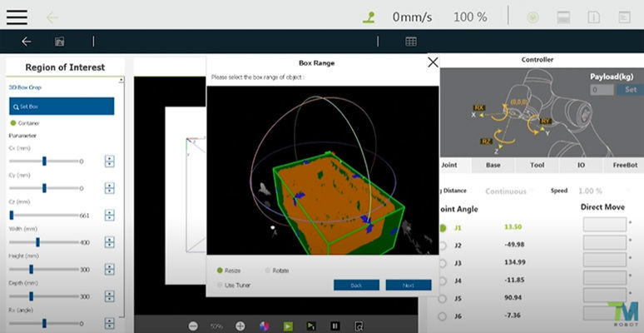Select the J2 joint radio button

coord(443,246)
